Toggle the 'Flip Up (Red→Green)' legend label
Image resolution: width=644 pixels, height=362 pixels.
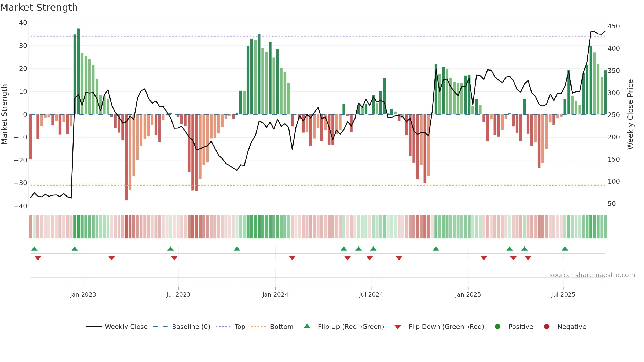click(x=351, y=327)
